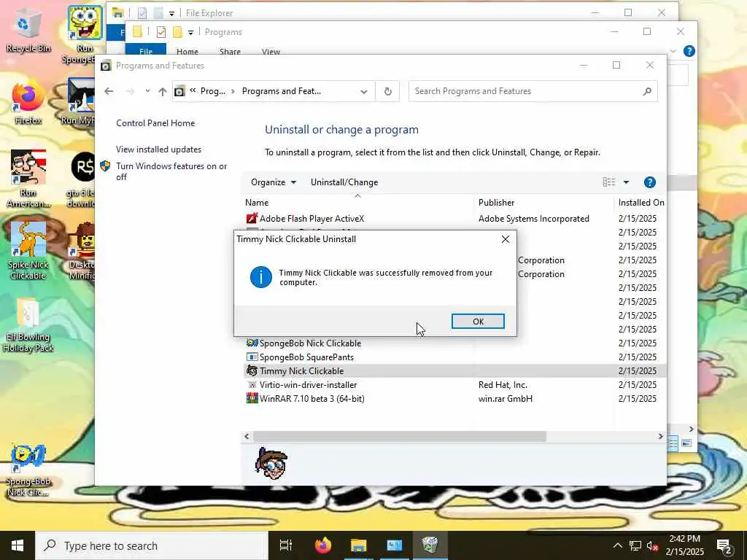
Task: Expand the address bar history dropdown
Action: coord(364,91)
